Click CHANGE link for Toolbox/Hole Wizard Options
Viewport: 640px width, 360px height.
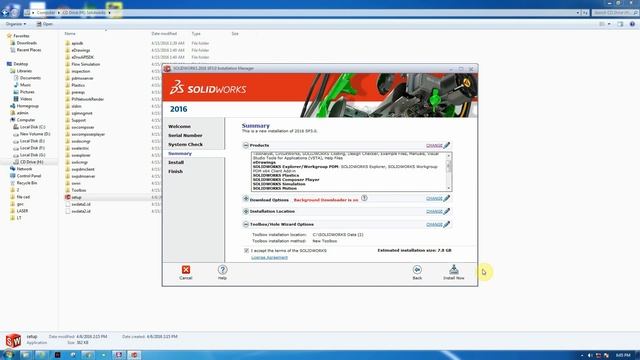(434, 224)
